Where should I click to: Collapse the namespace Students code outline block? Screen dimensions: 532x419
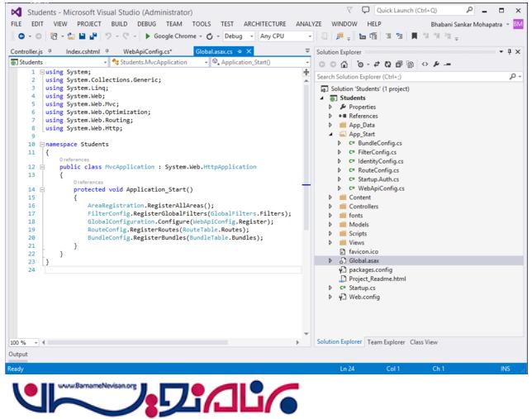[41, 144]
